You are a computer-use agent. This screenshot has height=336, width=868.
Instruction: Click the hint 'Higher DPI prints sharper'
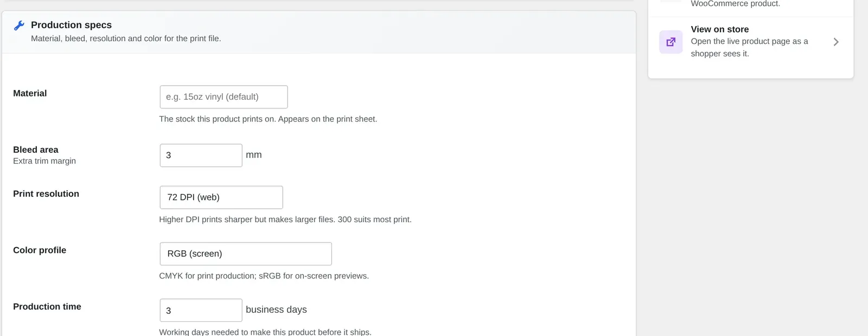point(285,219)
